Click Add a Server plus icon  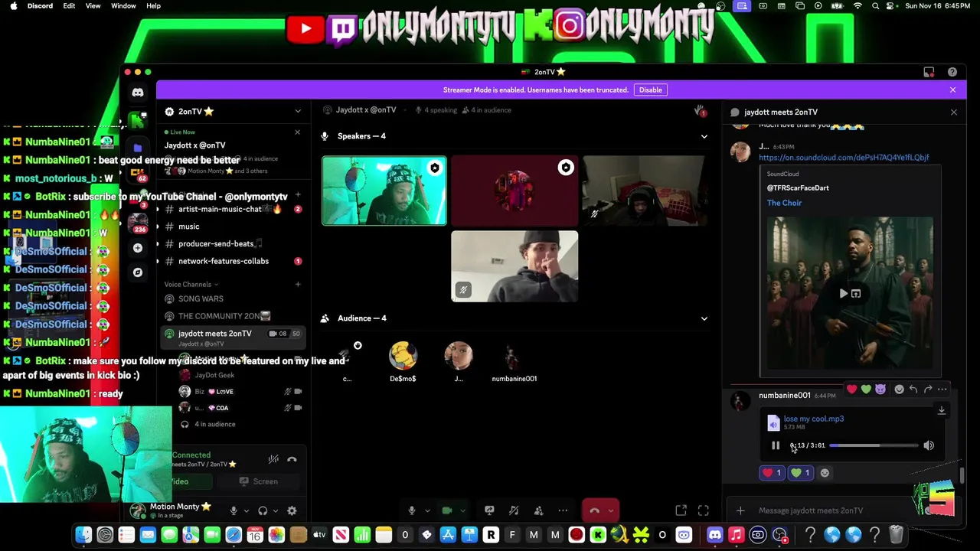(138, 248)
